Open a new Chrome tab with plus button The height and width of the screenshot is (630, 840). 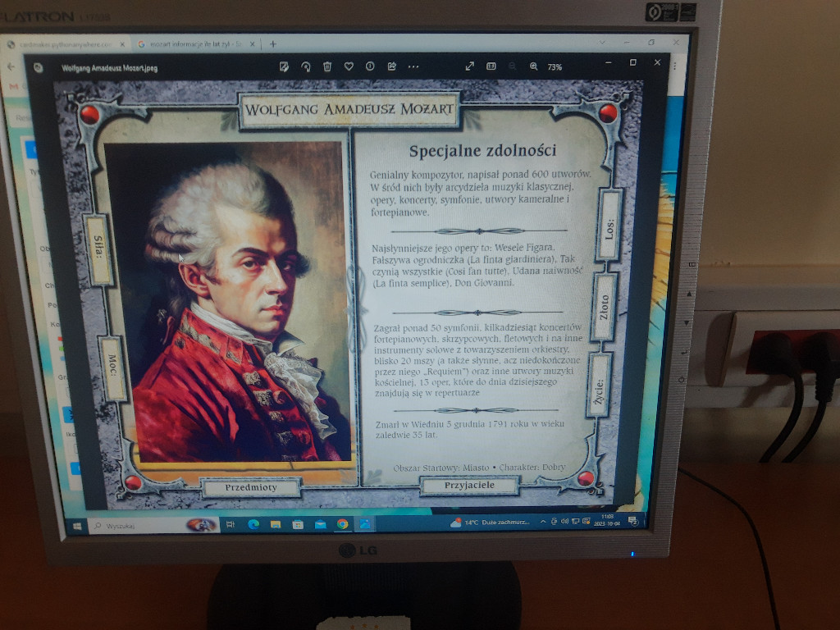click(273, 44)
